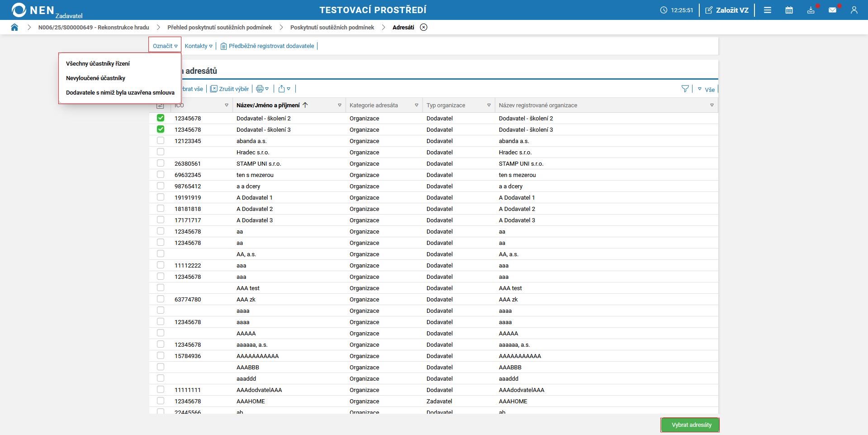Select Všechny účastníky řízení menu item
Screen dimensions: 868x435
pyautogui.click(x=98, y=63)
